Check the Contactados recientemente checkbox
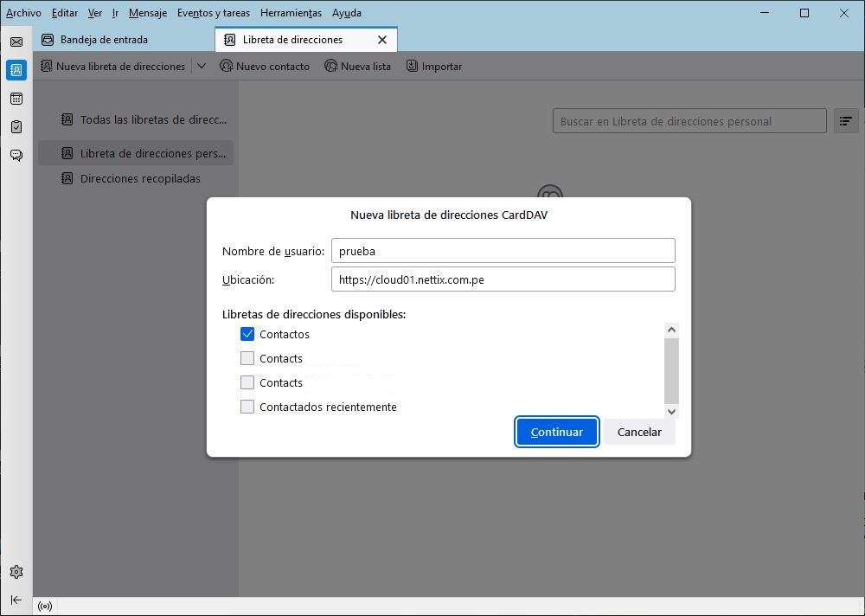The height and width of the screenshot is (616, 865). click(247, 407)
